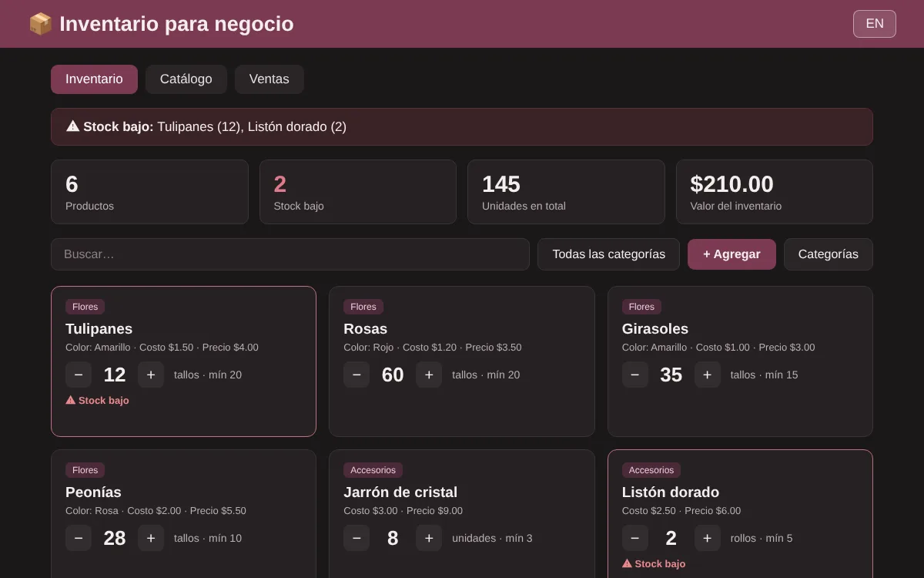Click the + Agregar button
The height and width of the screenshot is (578, 924).
pyautogui.click(x=731, y=254)
